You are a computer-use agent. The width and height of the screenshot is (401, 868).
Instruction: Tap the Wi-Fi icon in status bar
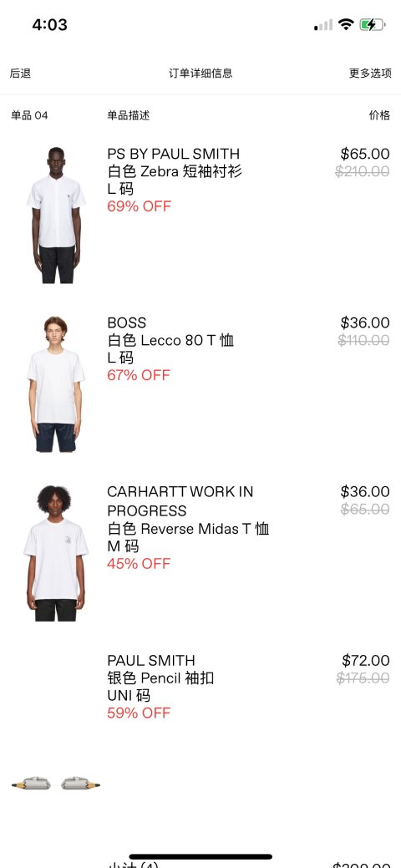(x=346, y=24)
